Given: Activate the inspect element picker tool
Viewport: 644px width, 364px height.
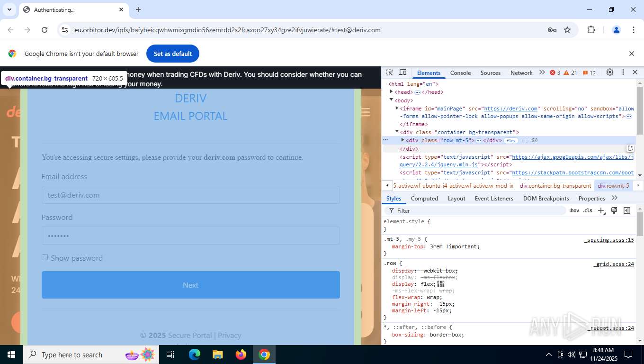Looking at the screenshot, I should point(389,73).
